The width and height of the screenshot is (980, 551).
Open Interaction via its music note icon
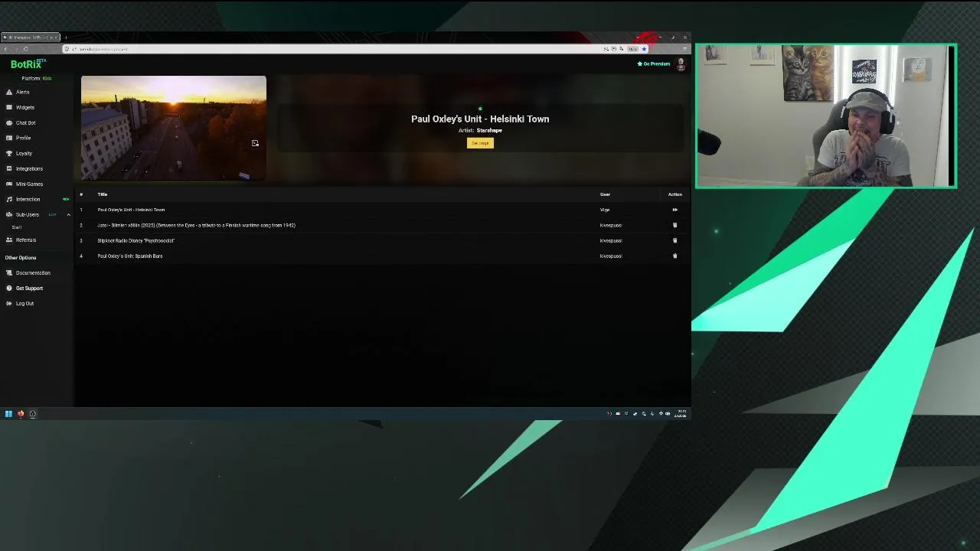[x=9, y=199]
